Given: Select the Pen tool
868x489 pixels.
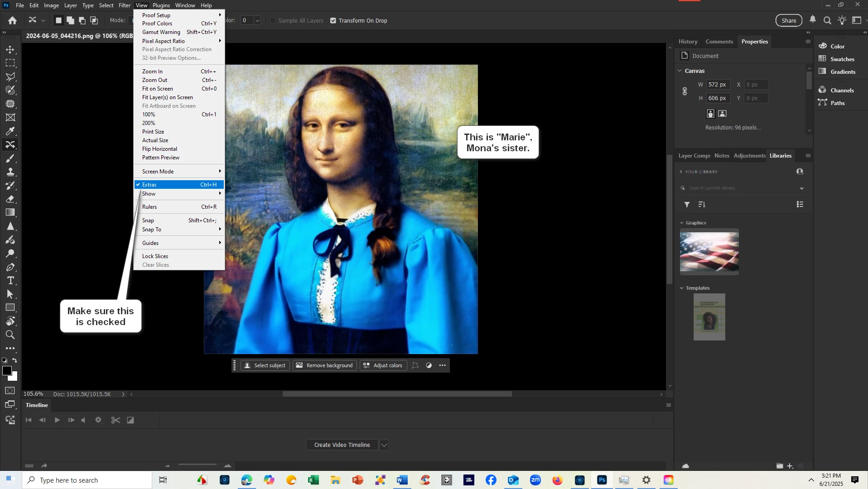Looking at the screenshot, I should coord(10,267).
